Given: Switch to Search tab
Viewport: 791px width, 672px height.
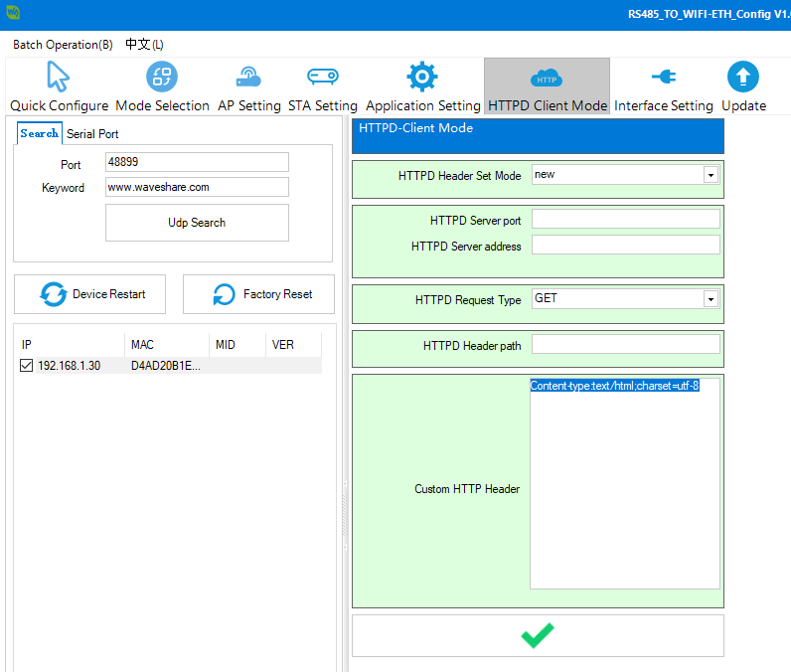Looking at the screenshot, I should tap(40, 133).
